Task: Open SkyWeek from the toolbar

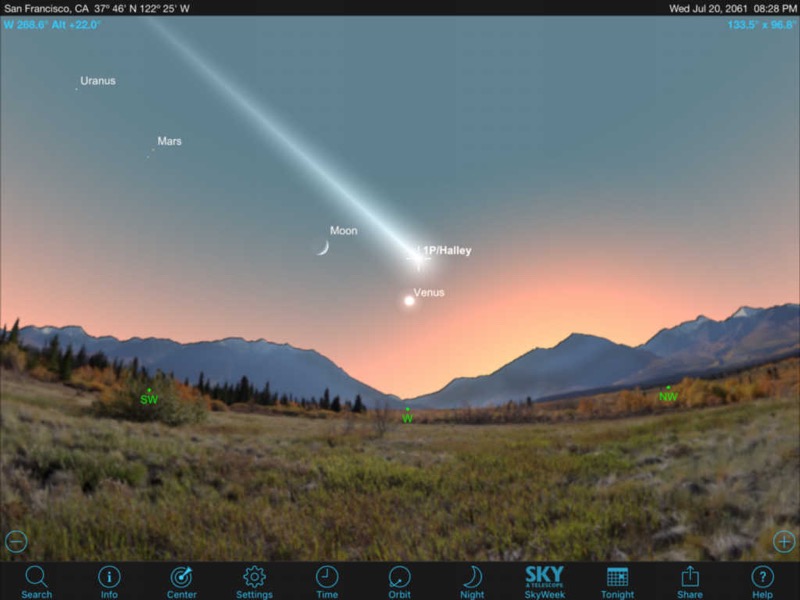Action: tap(544, 580)
